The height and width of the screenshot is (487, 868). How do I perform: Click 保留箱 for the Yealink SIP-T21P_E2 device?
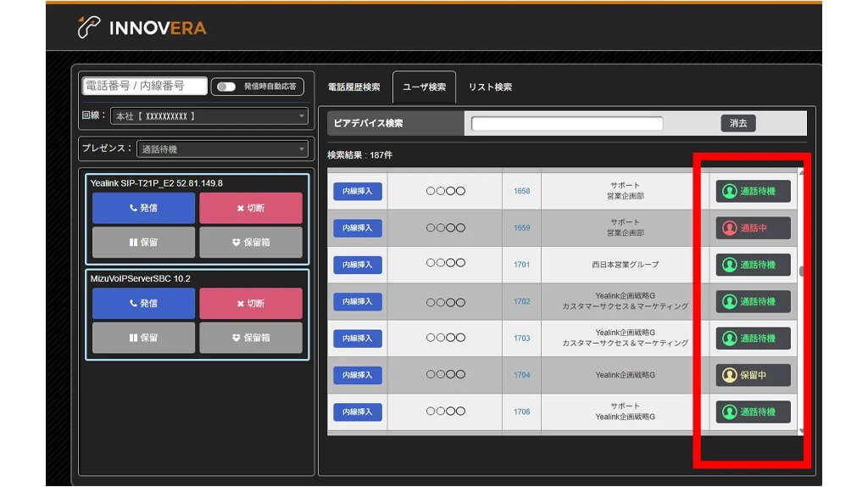(251, 242)
